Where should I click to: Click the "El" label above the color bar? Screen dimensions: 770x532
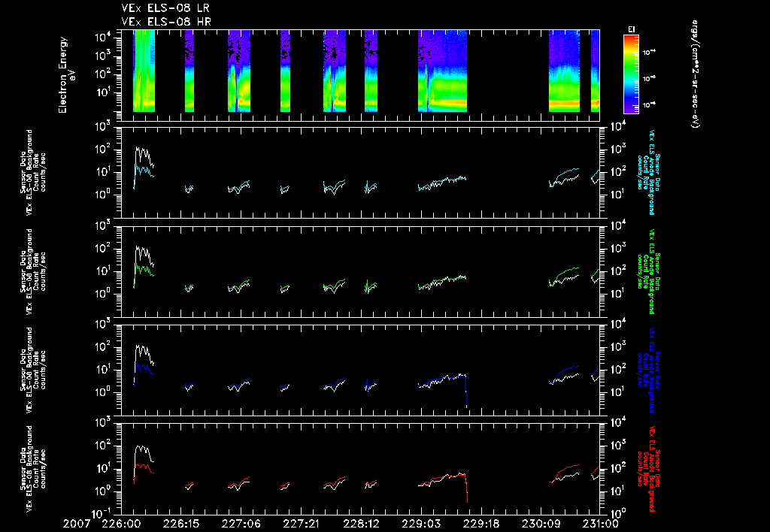(x=631, y=29)
